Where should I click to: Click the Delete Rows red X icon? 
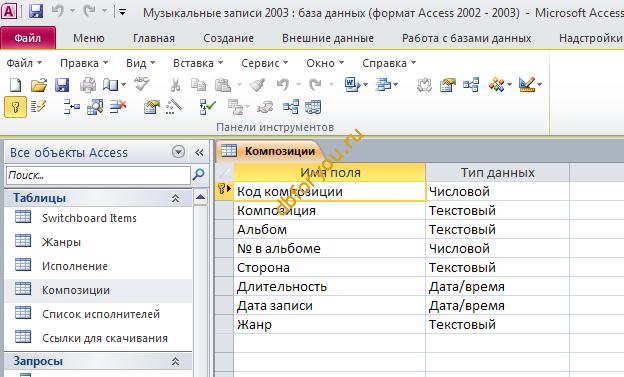pyautogui.click(x=118, y=107)
